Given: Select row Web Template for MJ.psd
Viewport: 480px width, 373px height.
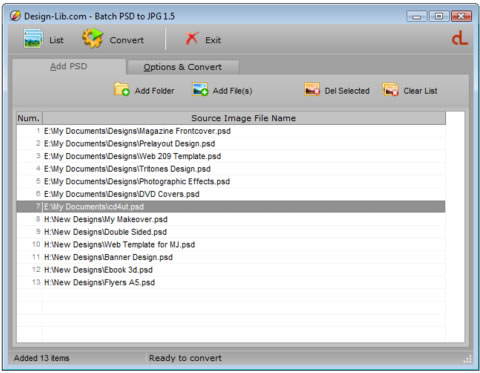Looking at the screenshot, I should pyautogui.click(x=231, y=245).
